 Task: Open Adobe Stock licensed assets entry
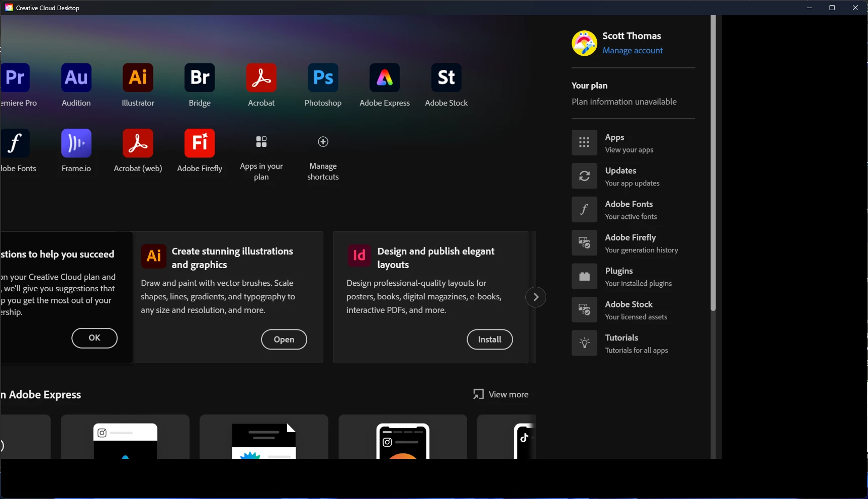pos(633,310)
